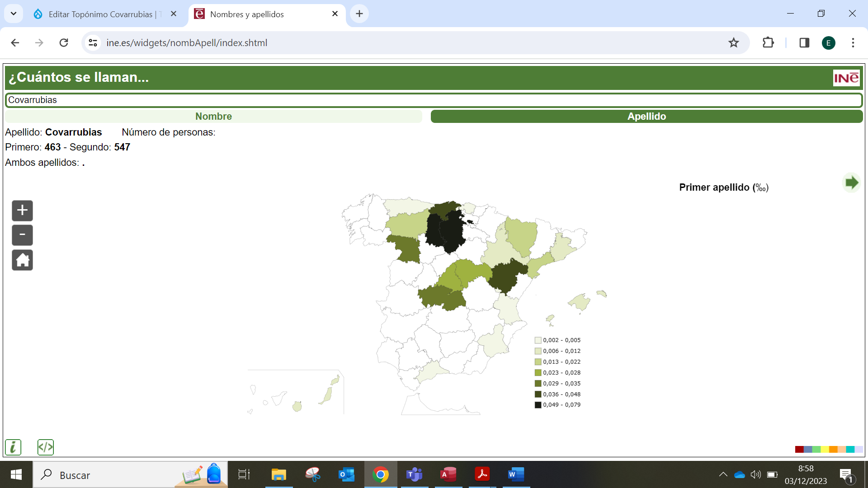Zoom out of the map
This screenshot has height=488, width=868.
click(x=22, y=235)
